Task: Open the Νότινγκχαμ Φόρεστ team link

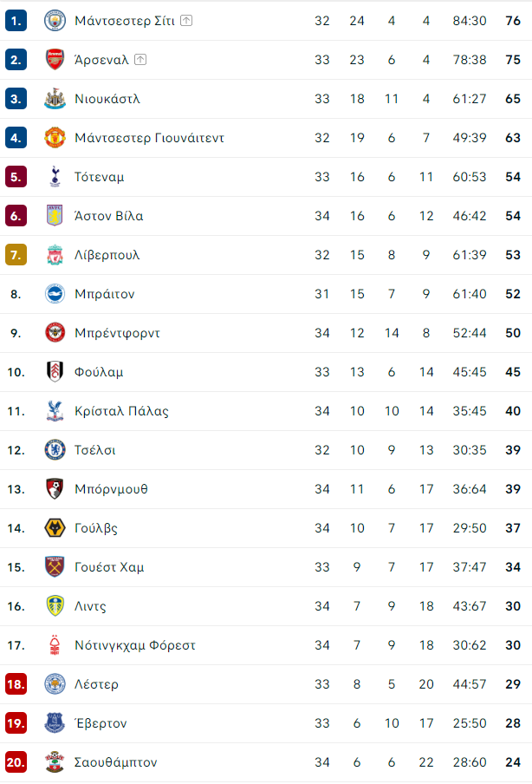Action: [x=135, y=645]
